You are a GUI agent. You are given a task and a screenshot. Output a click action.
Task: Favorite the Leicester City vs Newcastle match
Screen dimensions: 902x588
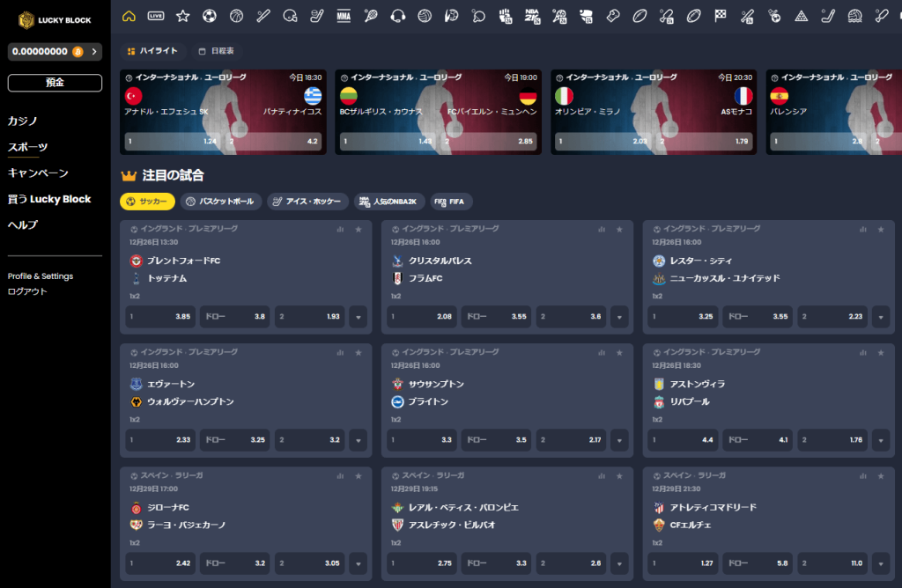tap(881, 230)
